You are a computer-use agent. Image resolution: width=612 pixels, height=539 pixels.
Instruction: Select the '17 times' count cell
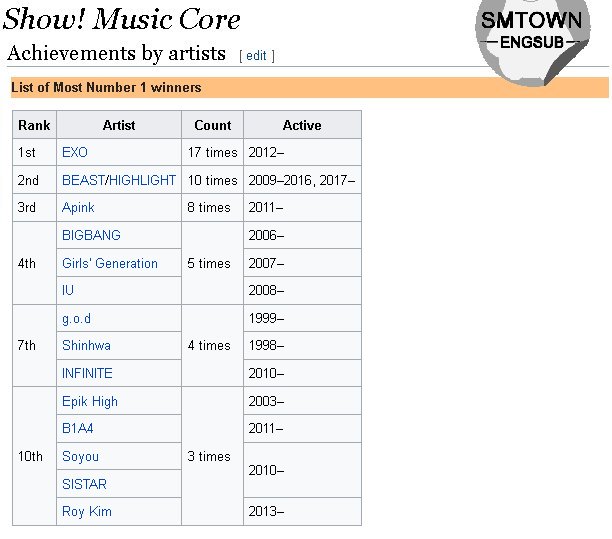coord(213,152)
